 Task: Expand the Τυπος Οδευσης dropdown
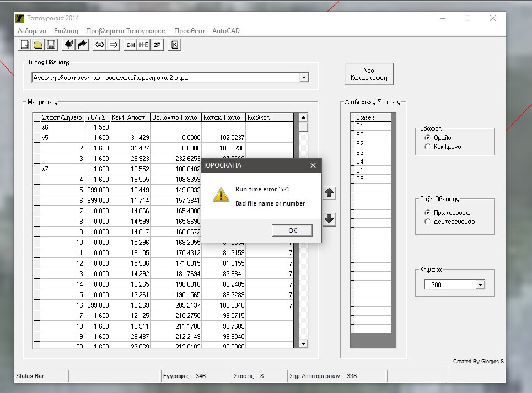coord(304,78)
